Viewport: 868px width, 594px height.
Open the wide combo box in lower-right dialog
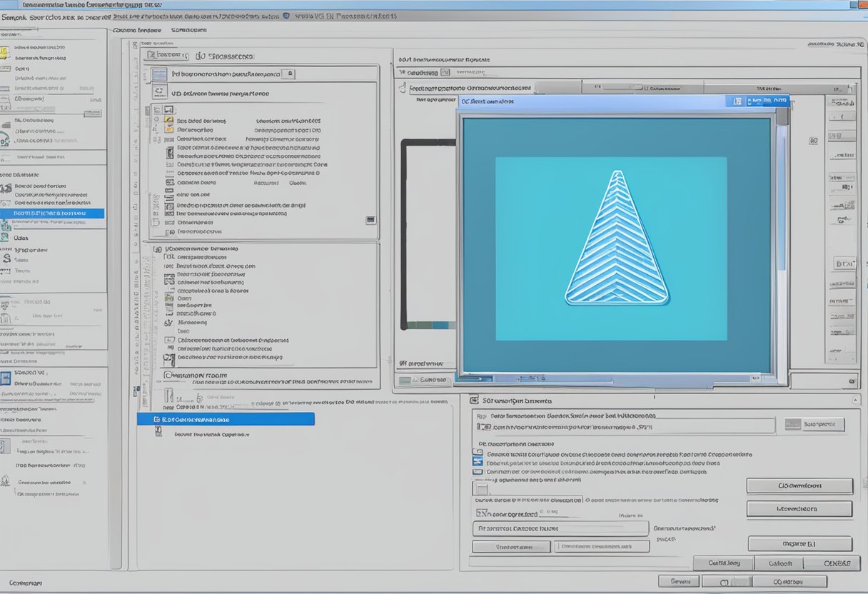tap(625, 426)
